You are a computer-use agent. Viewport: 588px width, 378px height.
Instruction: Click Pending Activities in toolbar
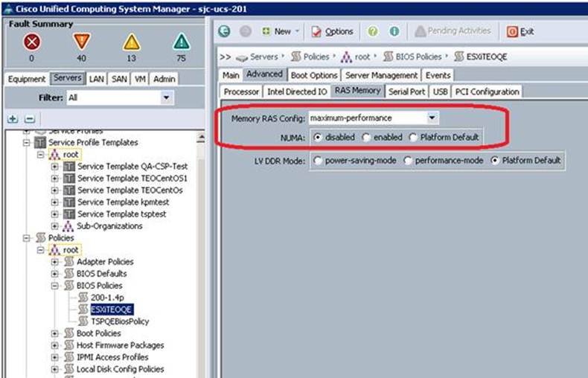[453, 31]
